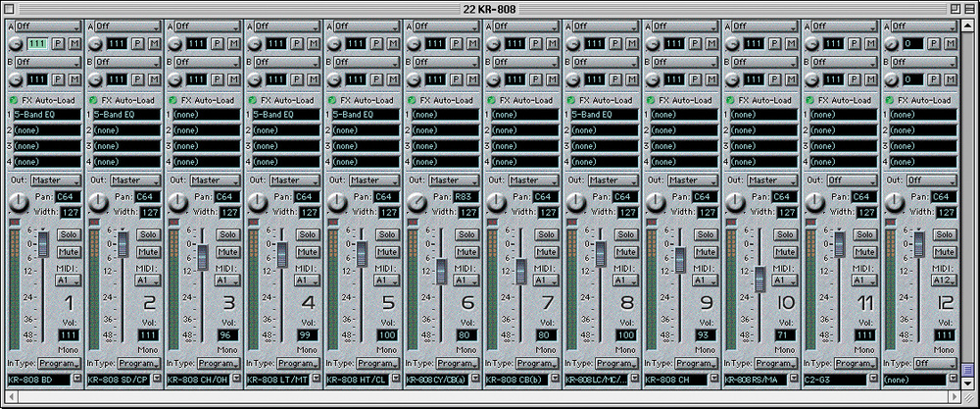
Task: Click the send B knob on channel 2
Action: point(96,80)
